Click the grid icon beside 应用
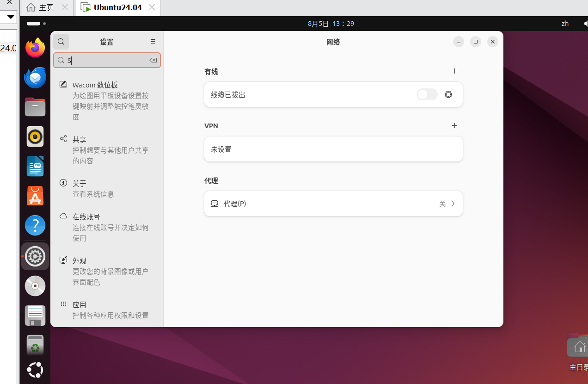588x384 pixels. 63,304
